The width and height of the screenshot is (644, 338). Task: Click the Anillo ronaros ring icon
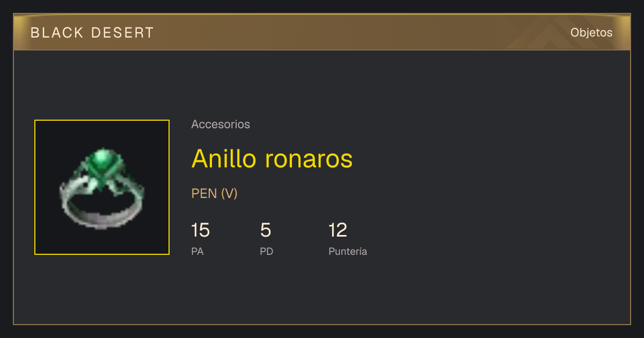(x=102, y=187)
